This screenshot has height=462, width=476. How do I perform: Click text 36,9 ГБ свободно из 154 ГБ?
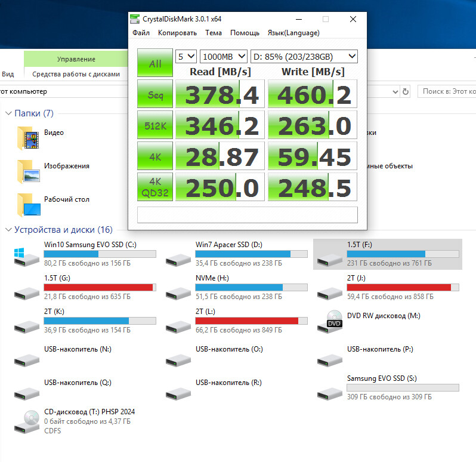[87, 330]
